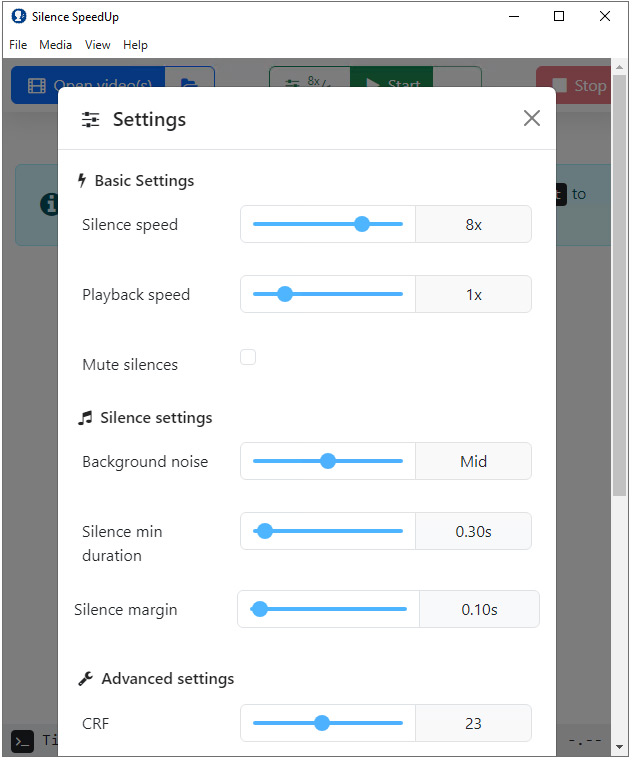This screenshot has height=761, width=632.
Task: Click the Background noise slider handle
Action: [x=328, y=461]
